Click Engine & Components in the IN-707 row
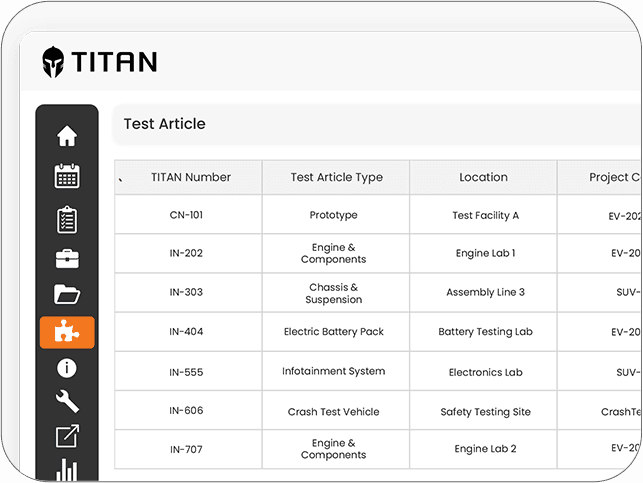 click(x=336, y=449)
